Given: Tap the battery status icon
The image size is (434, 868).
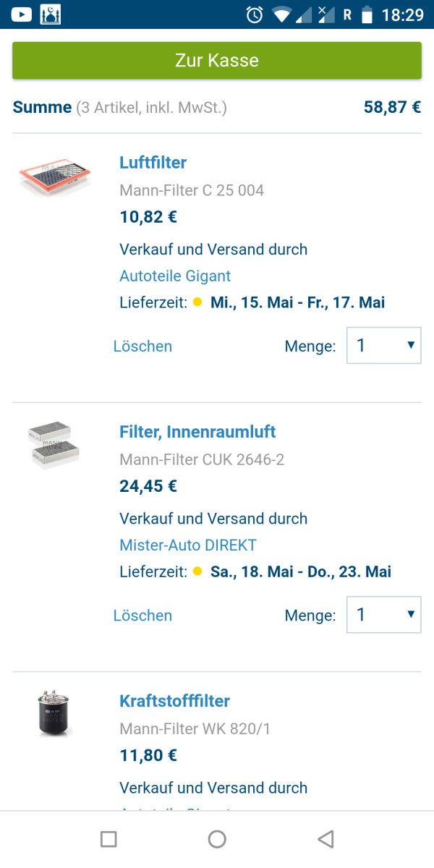Looking at the screenshot, I should pos(367,14).
